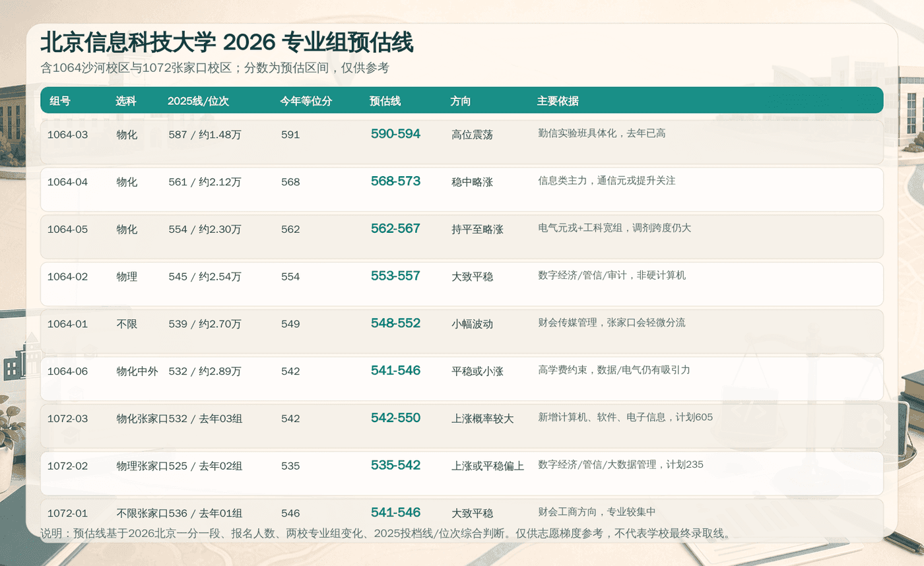Viewport: 924px width, 566px height.
Task: Click estimated line 562-567
Action: [x=395, y=229]
